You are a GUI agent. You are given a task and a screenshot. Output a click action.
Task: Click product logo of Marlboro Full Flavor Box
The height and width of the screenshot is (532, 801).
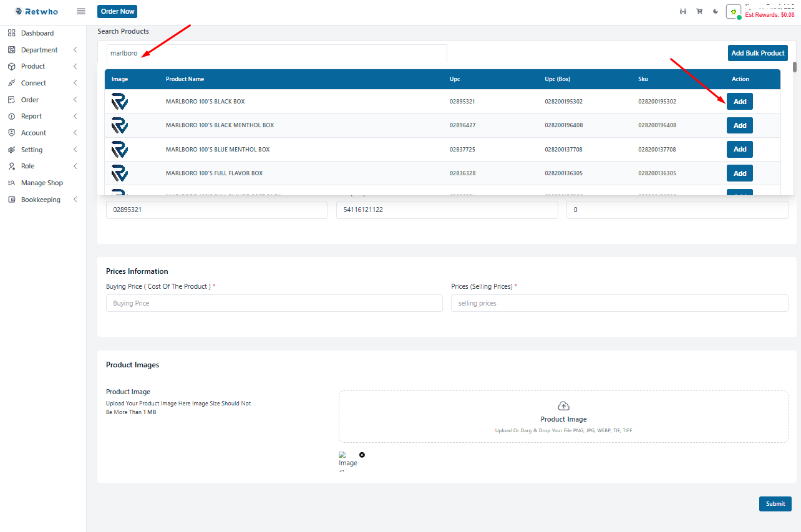[x=120, y=173]
